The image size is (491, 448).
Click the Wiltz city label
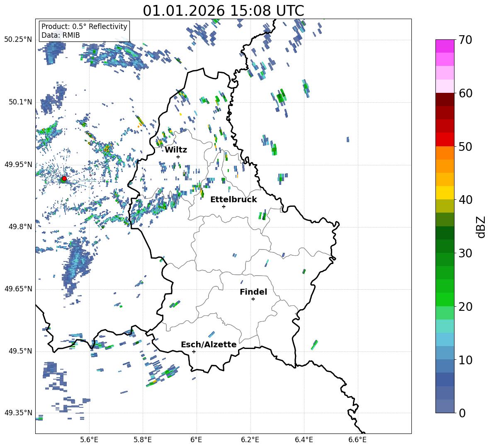click(176, 150)
